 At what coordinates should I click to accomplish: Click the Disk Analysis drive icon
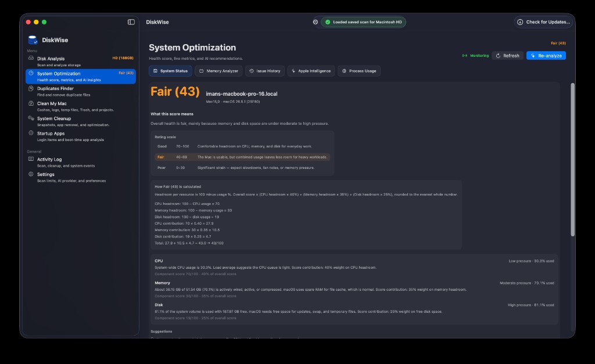31,58
